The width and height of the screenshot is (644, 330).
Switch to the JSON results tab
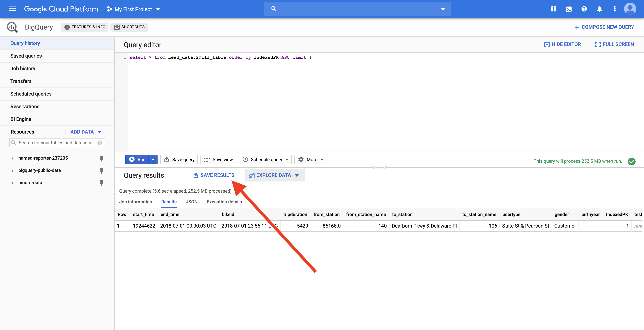(191, 202)
